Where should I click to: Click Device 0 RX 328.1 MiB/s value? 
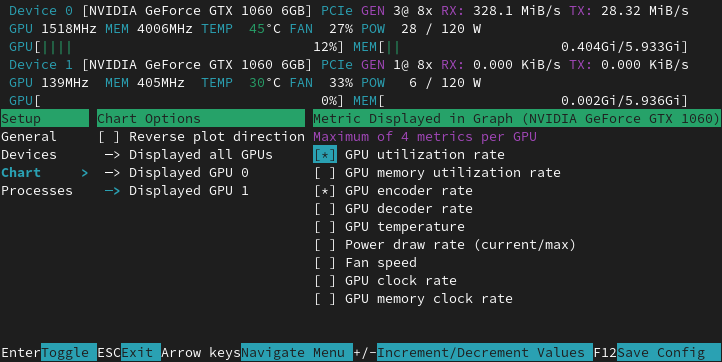(x=517, y=11)
